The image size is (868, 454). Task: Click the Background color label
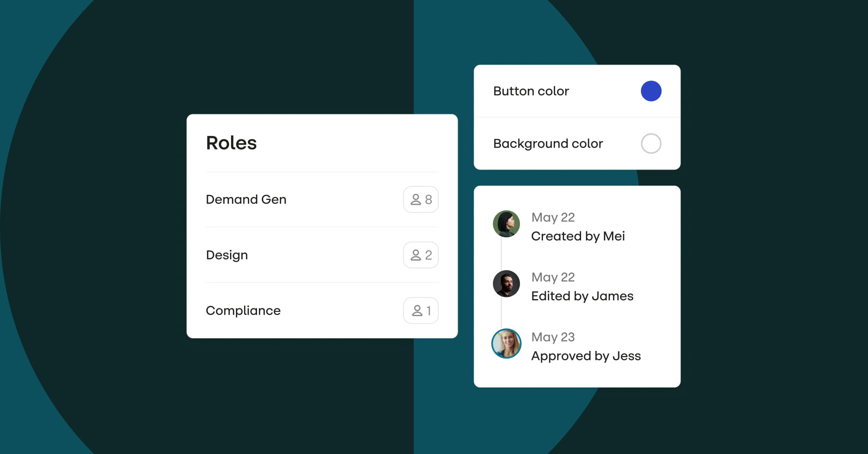[x=548, y=144]
